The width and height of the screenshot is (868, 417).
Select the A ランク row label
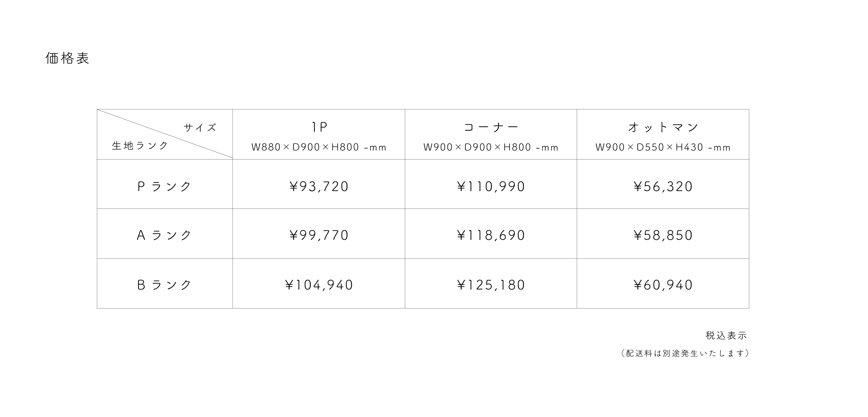tap(165, 236)
